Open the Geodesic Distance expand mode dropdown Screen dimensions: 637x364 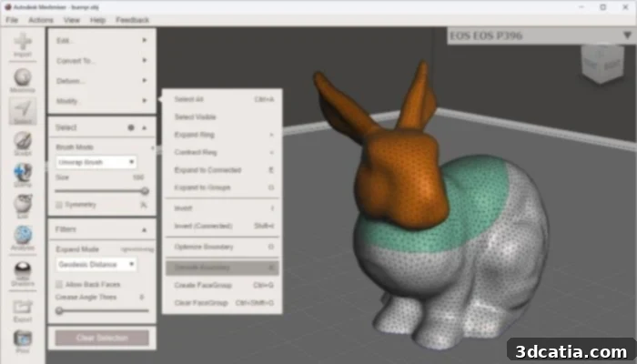pos(96,265)
